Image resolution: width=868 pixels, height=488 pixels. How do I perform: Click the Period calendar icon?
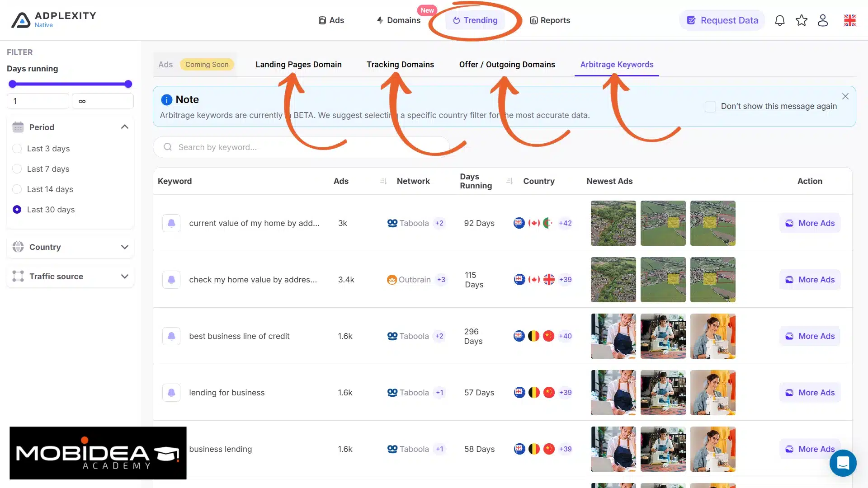coord(18,127)
